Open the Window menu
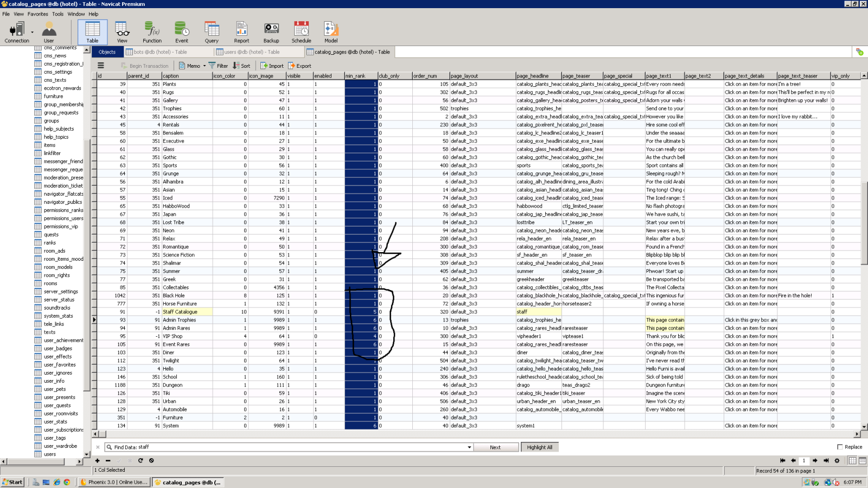 pyautogui.click(x=76, y=14)
